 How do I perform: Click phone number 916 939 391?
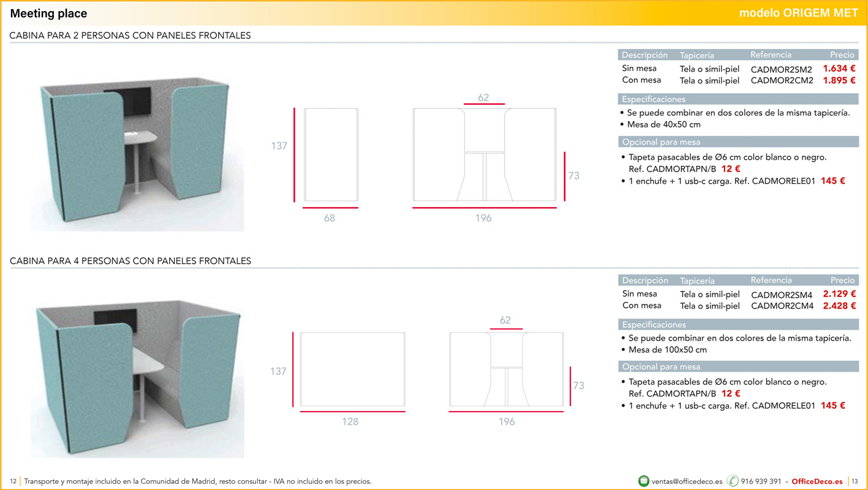(761, 481)
